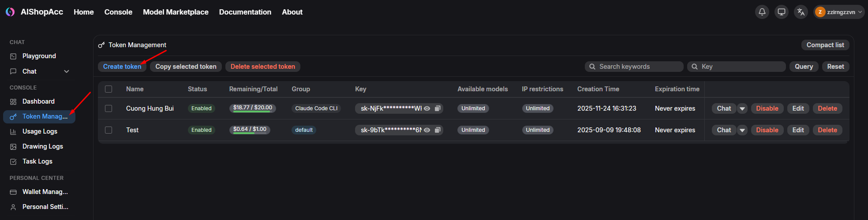Open Wallet Management in the sidebar
The height and width of the screenshot is (220, 868).
click(45, 192)
